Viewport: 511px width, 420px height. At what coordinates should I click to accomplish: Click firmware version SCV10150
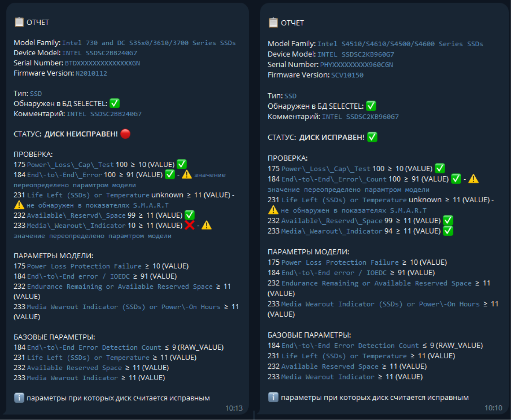pyautogui.click(x=347, y=75)
